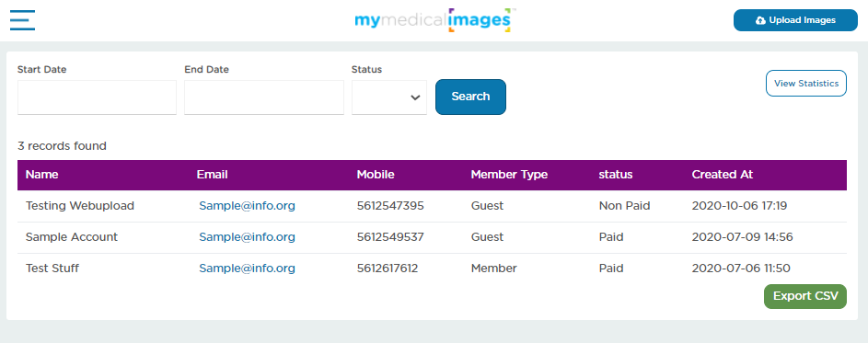Open email link for Test Stuff

(x=247, y=269)
